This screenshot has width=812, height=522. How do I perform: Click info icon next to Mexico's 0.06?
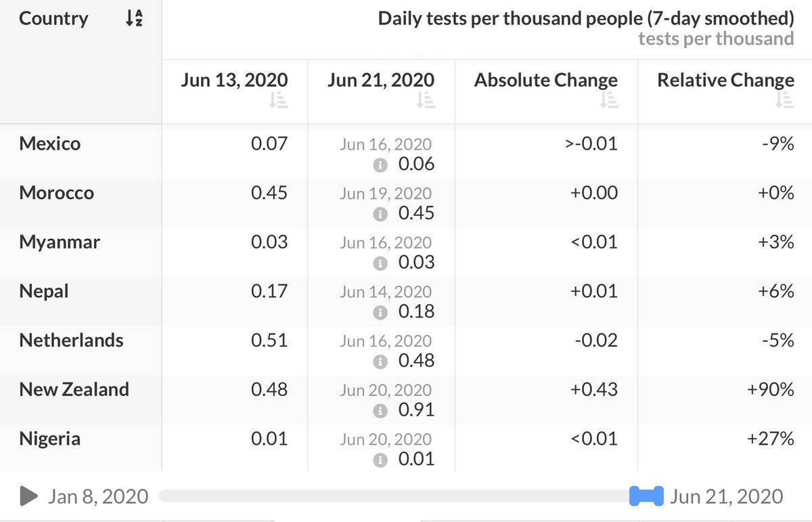380,165
